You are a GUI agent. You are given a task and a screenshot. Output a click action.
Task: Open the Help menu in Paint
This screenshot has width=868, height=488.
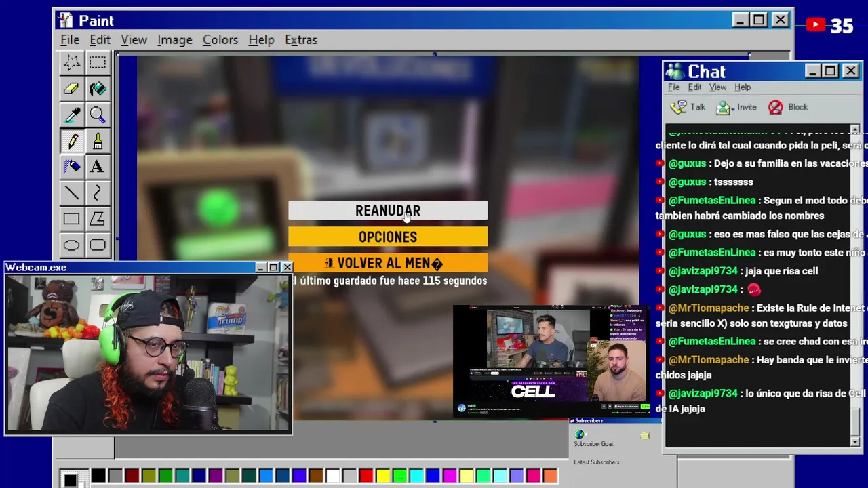coord(261,40)
